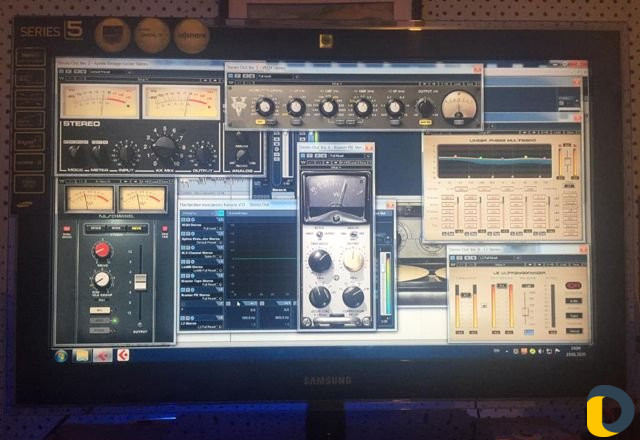Open 'L2 Full Reset' preset dropdown in inserts

[210, 327]
